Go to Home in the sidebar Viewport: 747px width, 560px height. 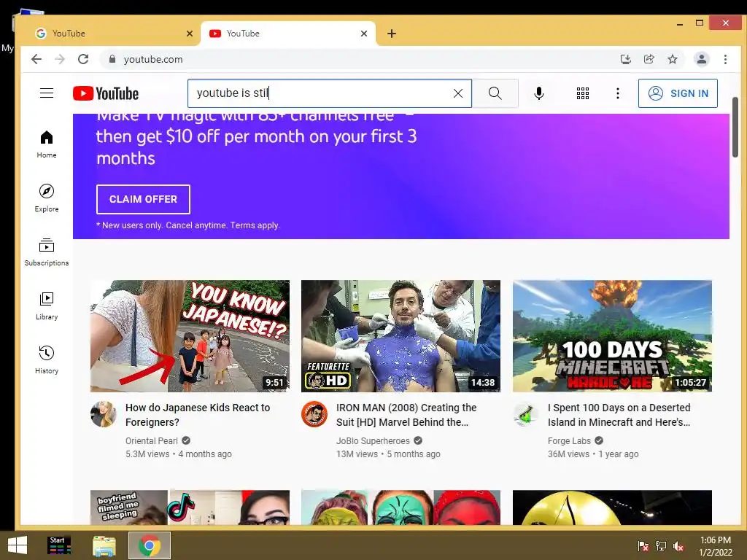pos(47,144)
